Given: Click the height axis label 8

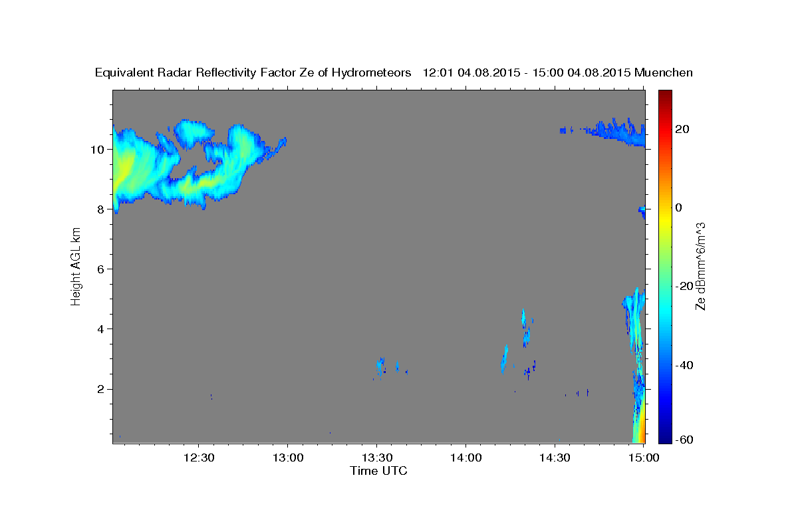Looking at the screenshot, I should coord(101,209).
